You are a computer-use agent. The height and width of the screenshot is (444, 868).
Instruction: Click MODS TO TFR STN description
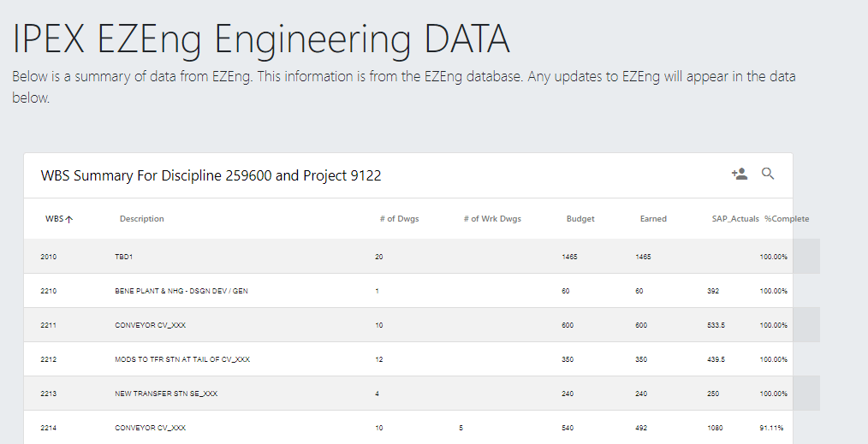coord(182,359)
